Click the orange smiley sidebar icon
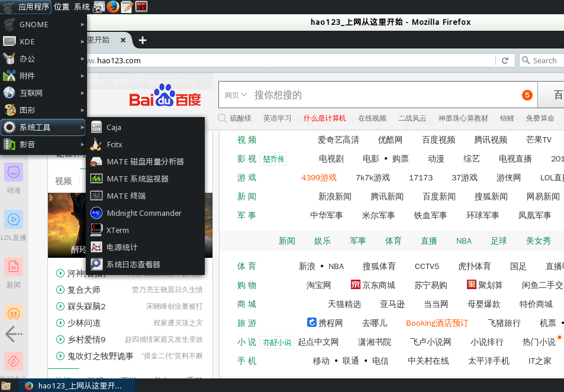Screen dimensions: 564x392 [13, 313]
